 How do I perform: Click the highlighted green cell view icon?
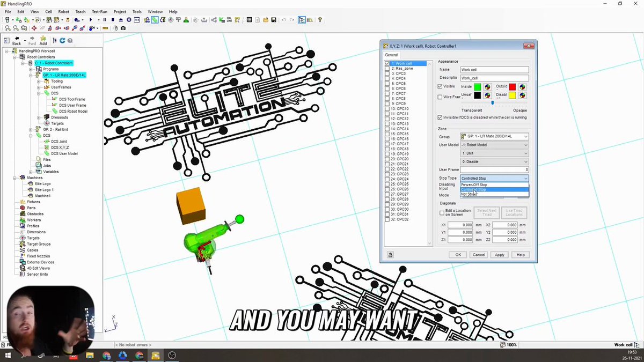coord(154,20)
